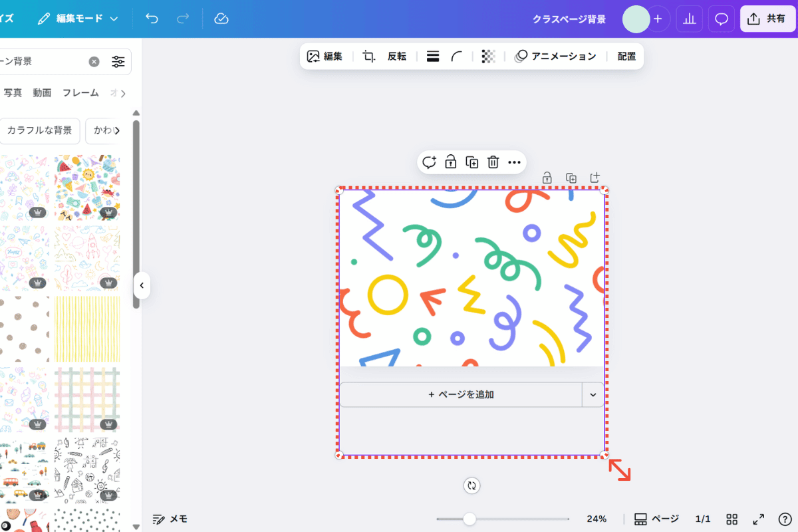Screen dimensions: 798x532
Task: Open more options three dots menu
Action: 514,162
